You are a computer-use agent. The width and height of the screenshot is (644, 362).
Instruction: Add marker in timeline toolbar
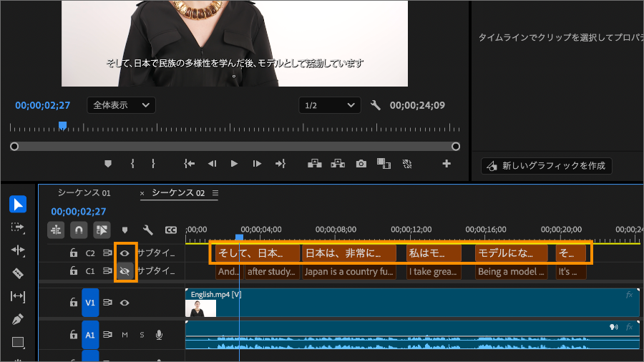[125, 230]
